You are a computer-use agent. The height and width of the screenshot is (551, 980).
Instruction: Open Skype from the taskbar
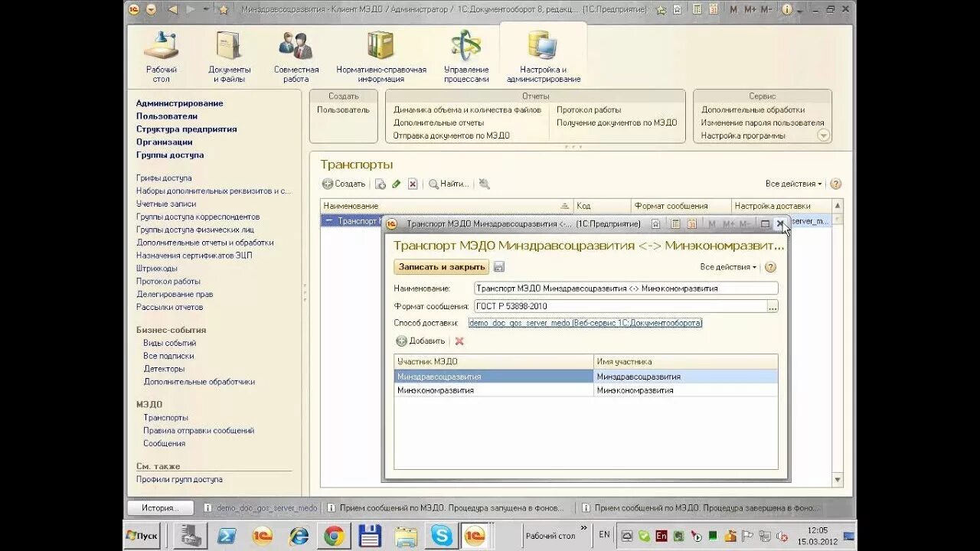(x=442, y=536)
